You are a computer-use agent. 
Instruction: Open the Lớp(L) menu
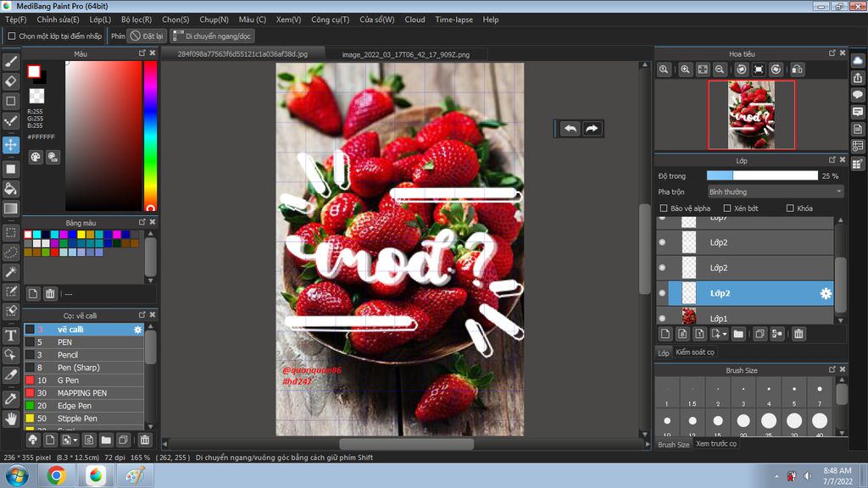(x=100, y=19)
